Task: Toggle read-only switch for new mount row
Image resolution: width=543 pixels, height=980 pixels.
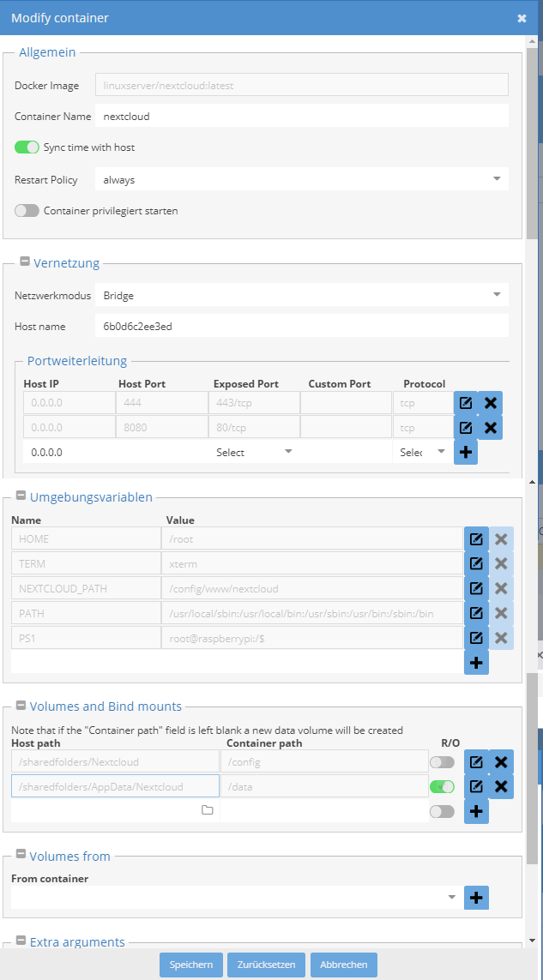Action: click(x=443, y=811)
